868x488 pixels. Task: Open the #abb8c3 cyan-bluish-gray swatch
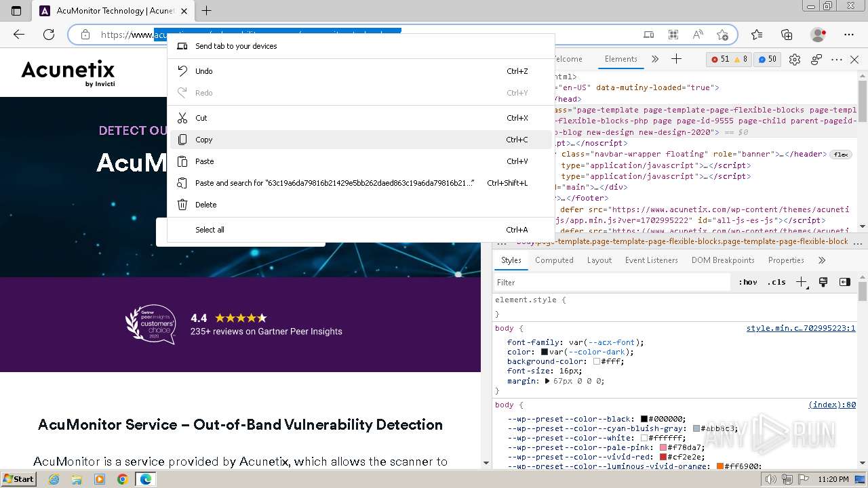point(696,428)
